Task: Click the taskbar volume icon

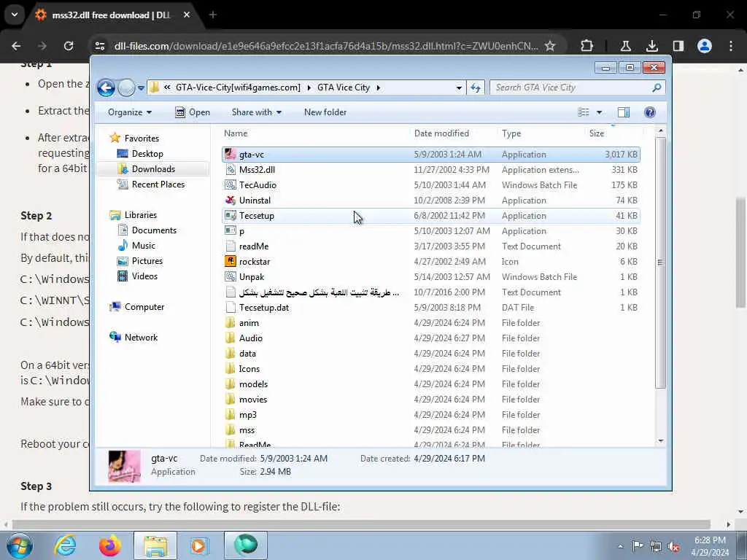Action: (x=673, y=546)
